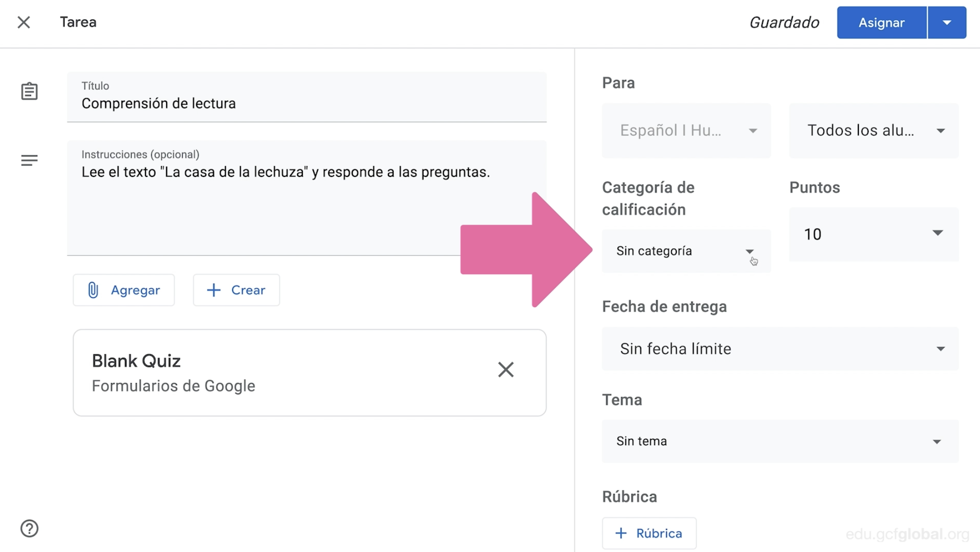The height and width of the screenshot is (552, 980).
Task: Click the plus icon on Crear
Action: pos(213,290)
